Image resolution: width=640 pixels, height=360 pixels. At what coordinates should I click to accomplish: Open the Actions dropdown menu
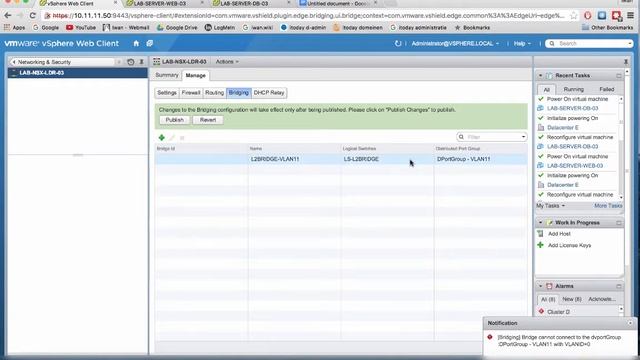(227, 62)
